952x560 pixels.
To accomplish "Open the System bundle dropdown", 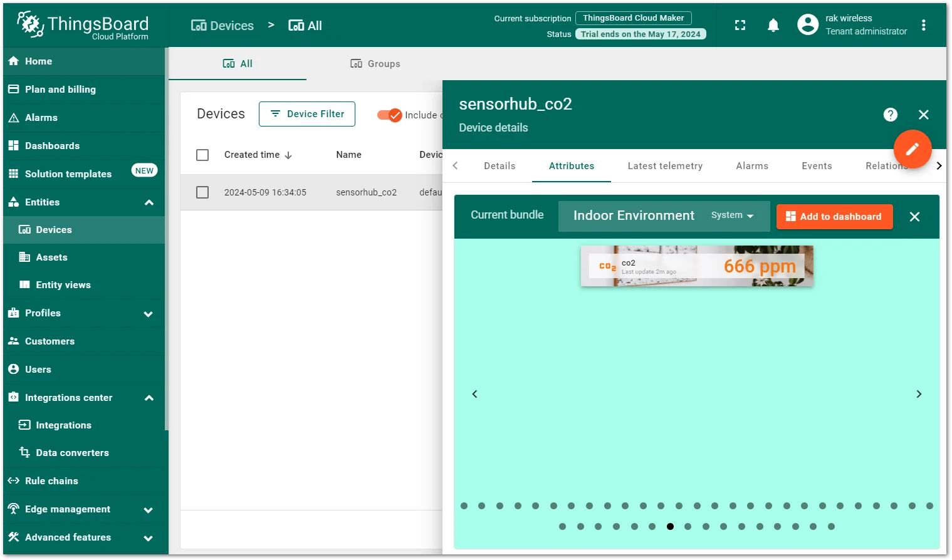I will coord(732,215).
